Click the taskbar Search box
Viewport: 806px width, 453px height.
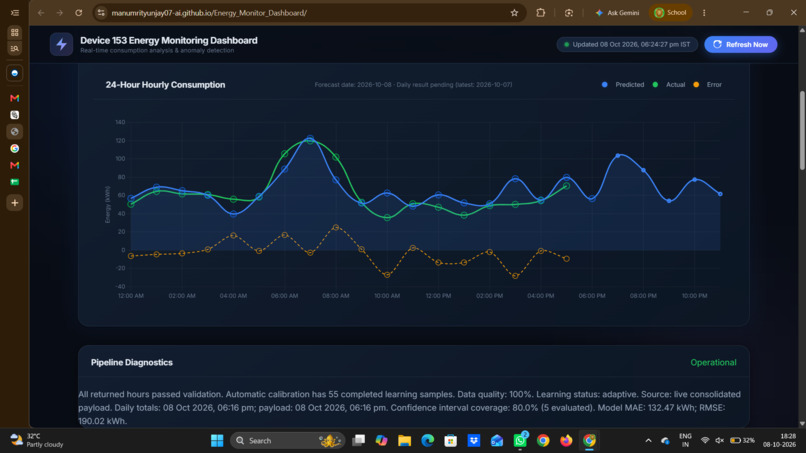[288, 441]
